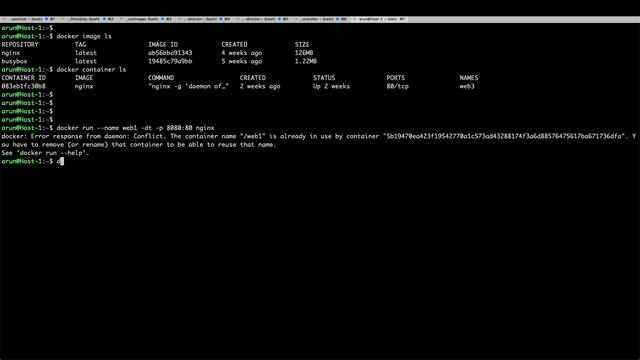
Task: Click the COMMAND column header
Action: click(x=161, y=78)
